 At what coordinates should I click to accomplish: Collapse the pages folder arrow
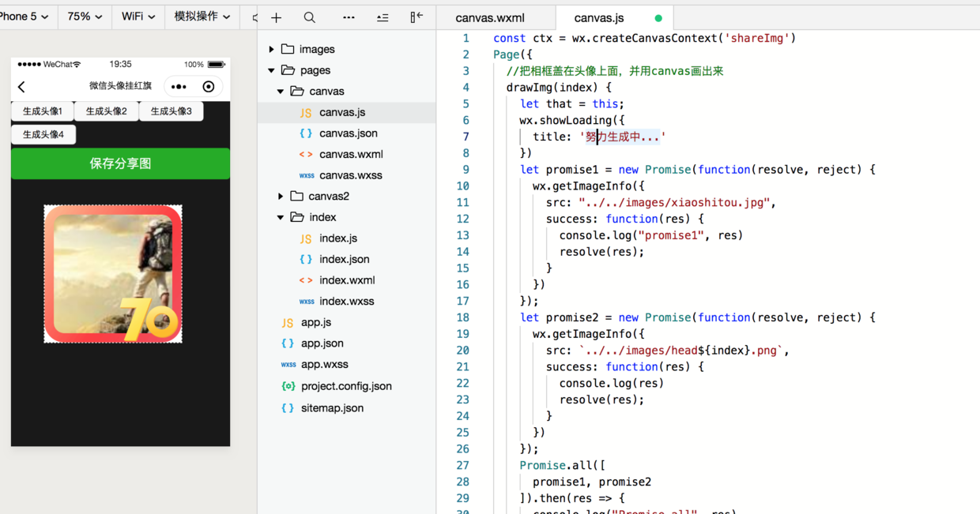pos(272,70)
